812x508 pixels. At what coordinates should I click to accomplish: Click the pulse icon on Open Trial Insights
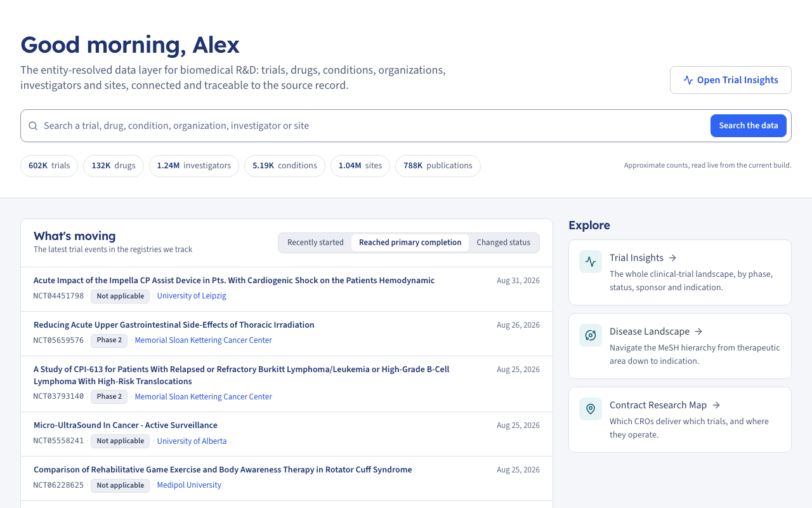[x=688, y=80]
